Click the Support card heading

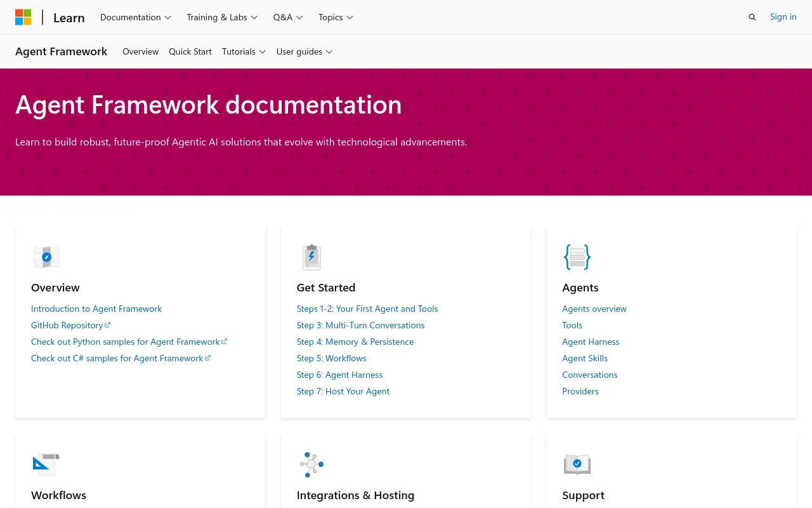coord(583,495)
